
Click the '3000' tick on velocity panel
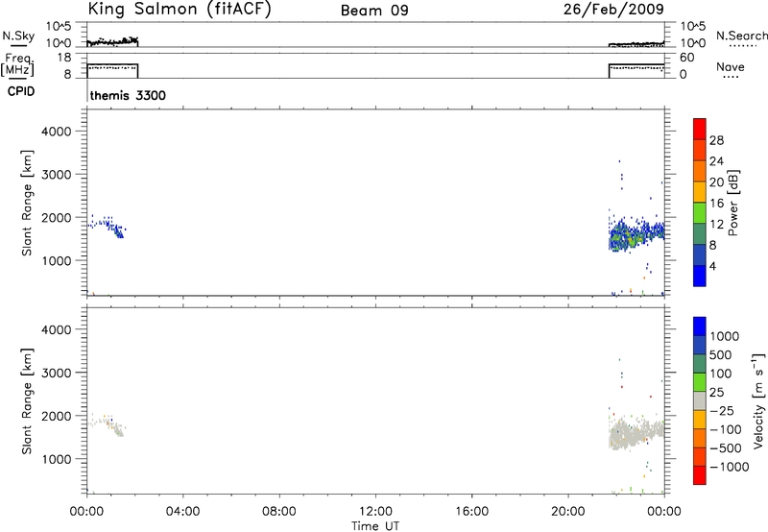[x=57, y=373]
